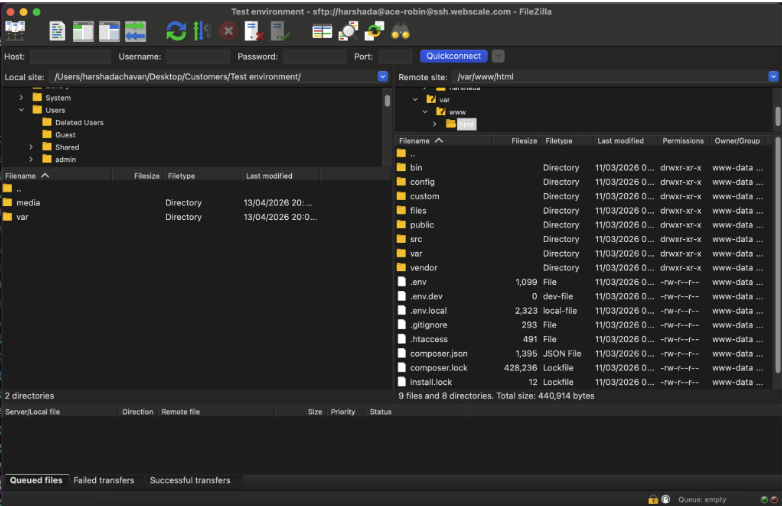Screen dimensions: 782x506
Task: Switch to the Queued files tab
Action: [36, 480]
